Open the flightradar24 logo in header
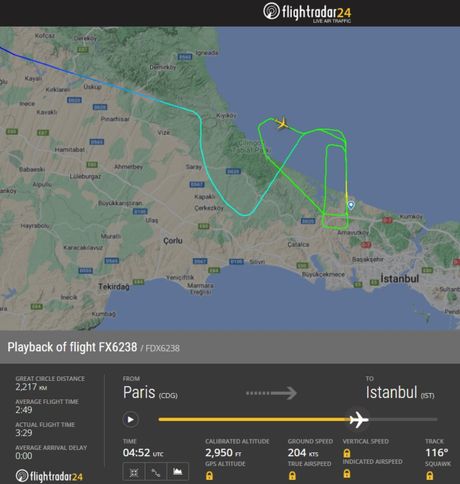 click(x=307, y=12)
